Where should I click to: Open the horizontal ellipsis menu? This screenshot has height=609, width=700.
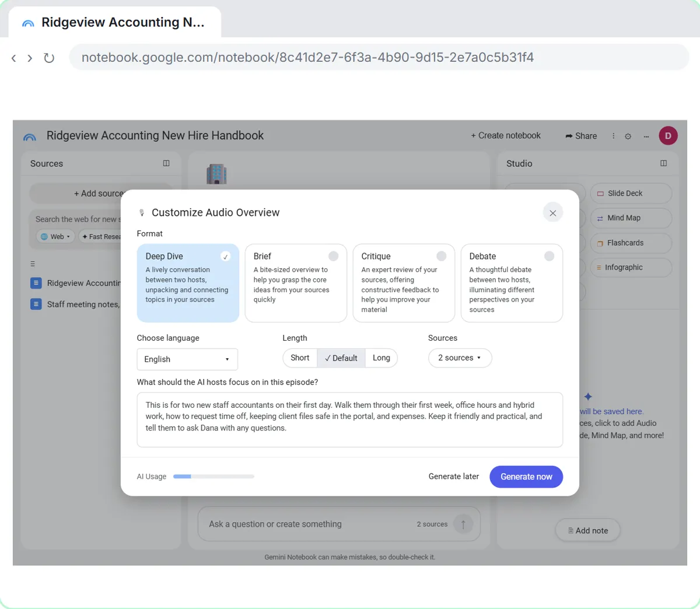646,136
